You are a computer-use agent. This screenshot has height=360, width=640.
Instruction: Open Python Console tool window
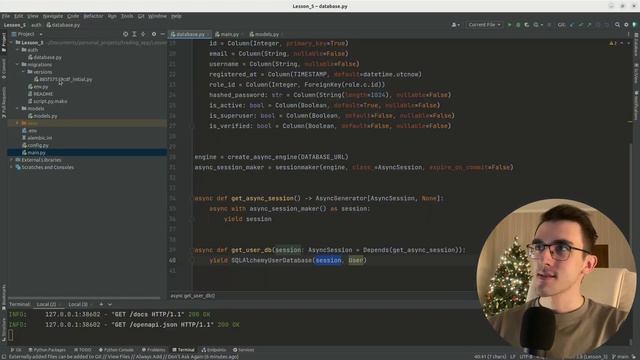(116, 350)
